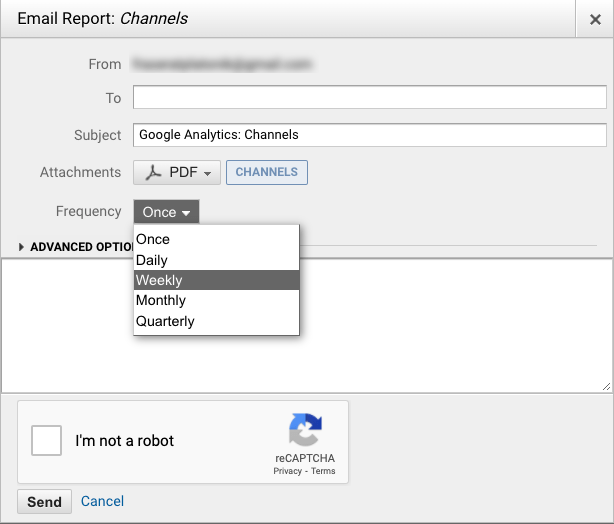Click the Adobe PDF icon
This screenshot has height=524, width=614.
pos(153,172)
